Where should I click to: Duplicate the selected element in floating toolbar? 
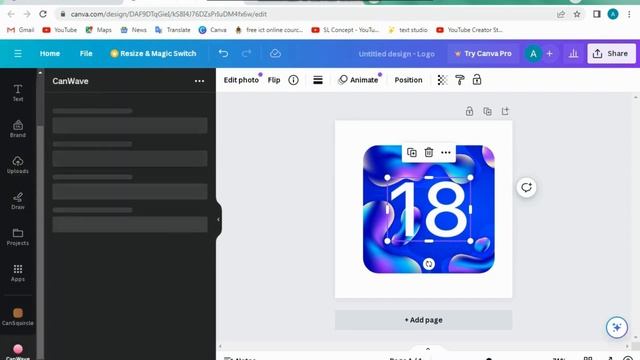coord(412,152)
